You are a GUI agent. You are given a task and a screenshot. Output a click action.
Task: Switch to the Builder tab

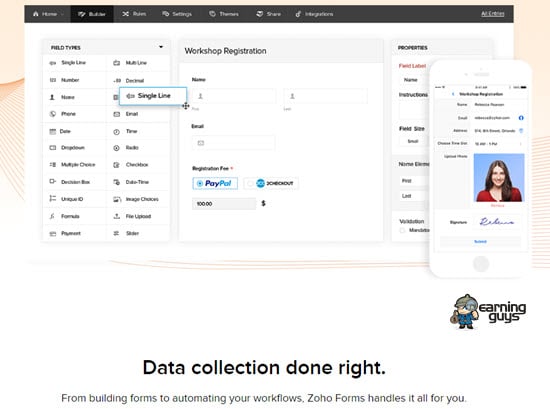point(92,14)
